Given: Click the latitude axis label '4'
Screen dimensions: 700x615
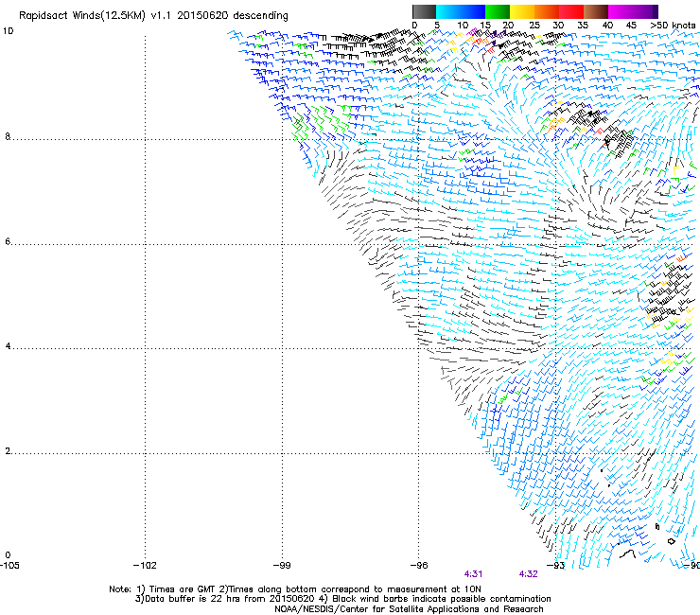Looking at the screenshot, I should 8,345.
